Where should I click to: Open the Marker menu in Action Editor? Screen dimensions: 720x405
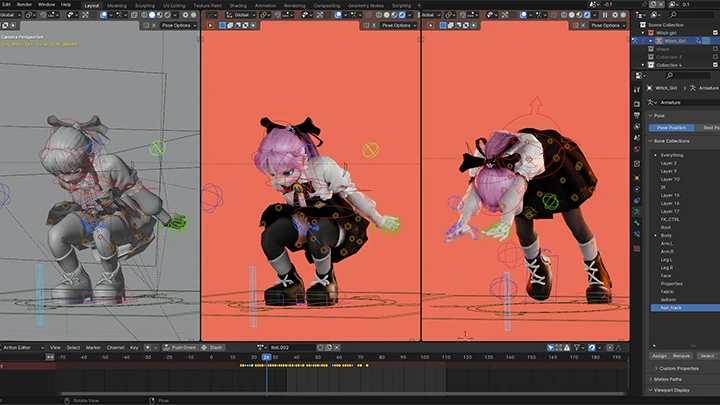coord(93,348)
